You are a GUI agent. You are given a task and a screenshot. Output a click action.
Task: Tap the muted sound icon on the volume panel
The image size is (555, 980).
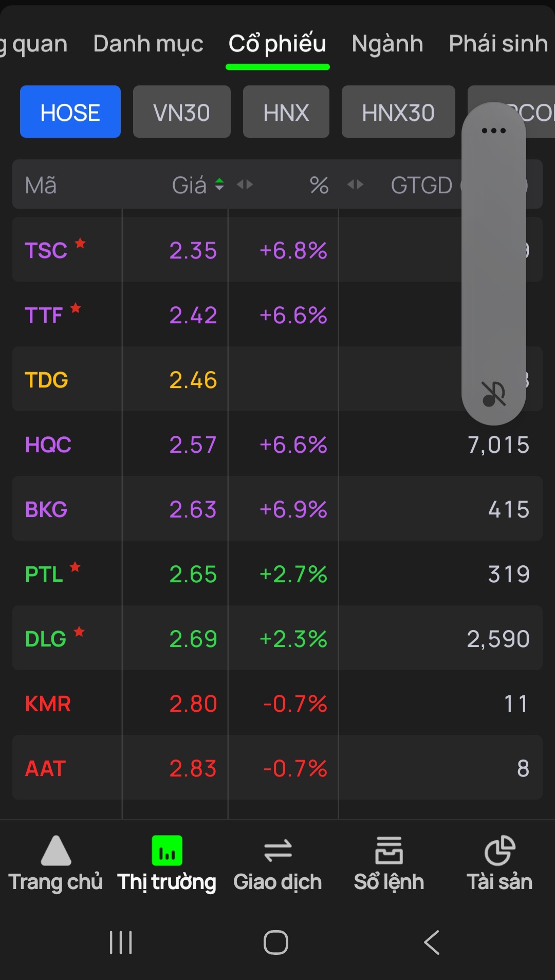point(494,394)
